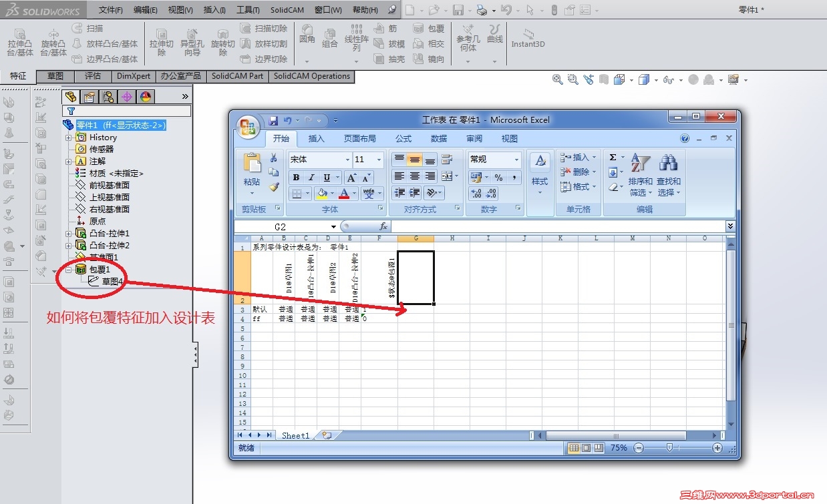Click the 插入 insert cells button in the Excel ribbon
Image resolution: width=827 pixels, height=504 pixels.
[x=578, y=158]
